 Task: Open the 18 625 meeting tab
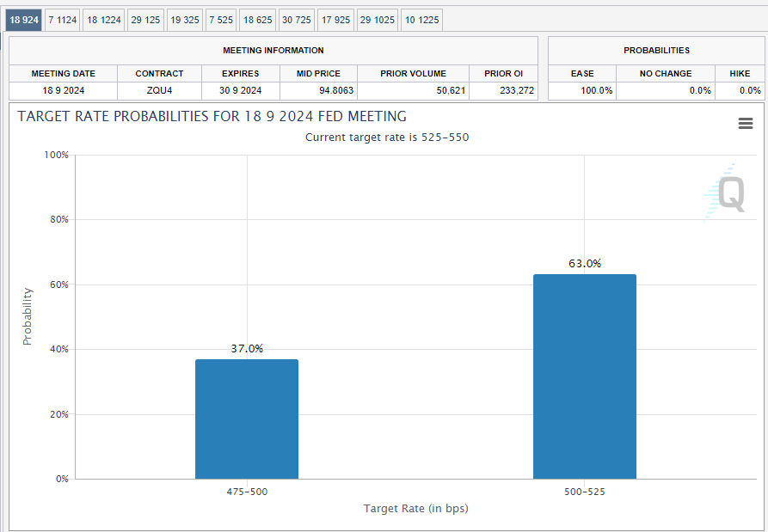[257, 20]
